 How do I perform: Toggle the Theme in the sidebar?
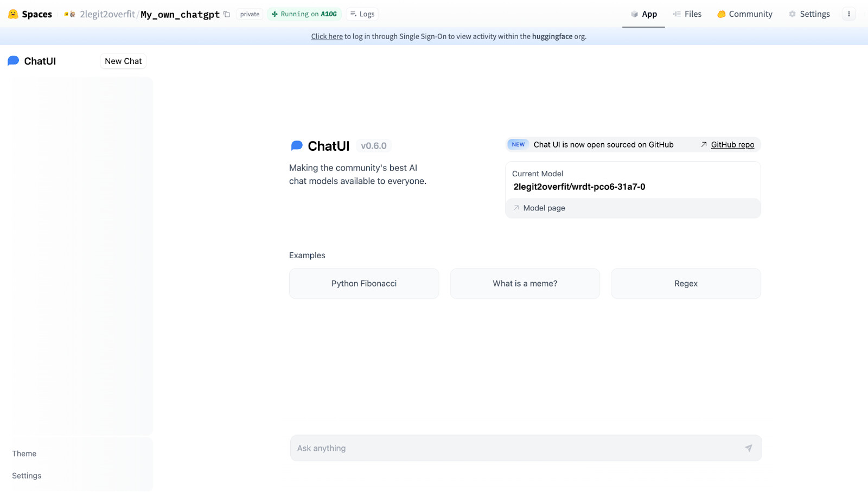(24, 453)
